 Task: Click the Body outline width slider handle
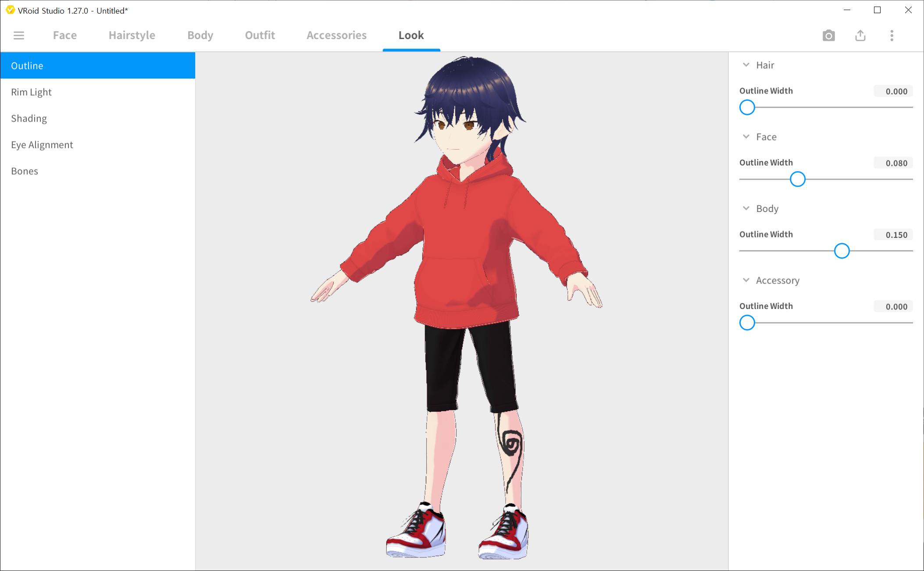point(842,251)
